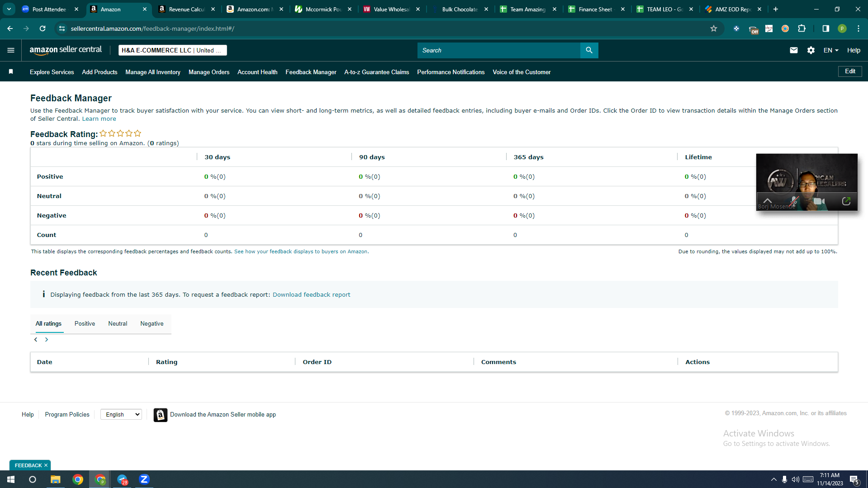
Task: Open Program Policies in the footer
Action: click(x=67, y=415)
